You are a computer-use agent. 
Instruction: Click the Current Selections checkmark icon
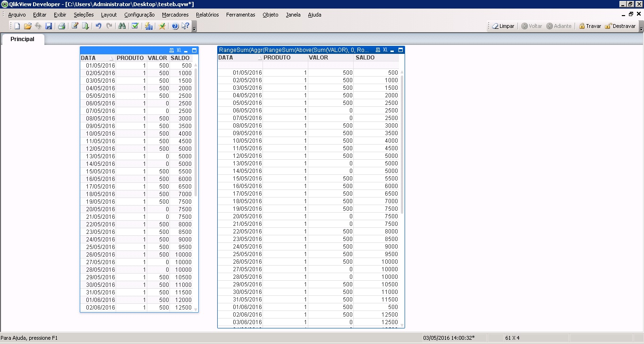pyautogui.click(x=135, y=26)
